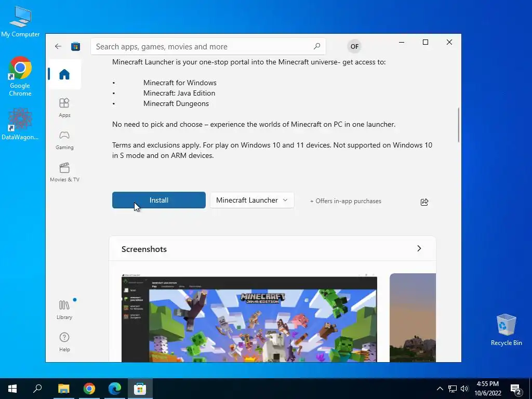Select the Screenshots section heading
The width and height of the screenshot is (532, 399).
click(x=144, y=249)
